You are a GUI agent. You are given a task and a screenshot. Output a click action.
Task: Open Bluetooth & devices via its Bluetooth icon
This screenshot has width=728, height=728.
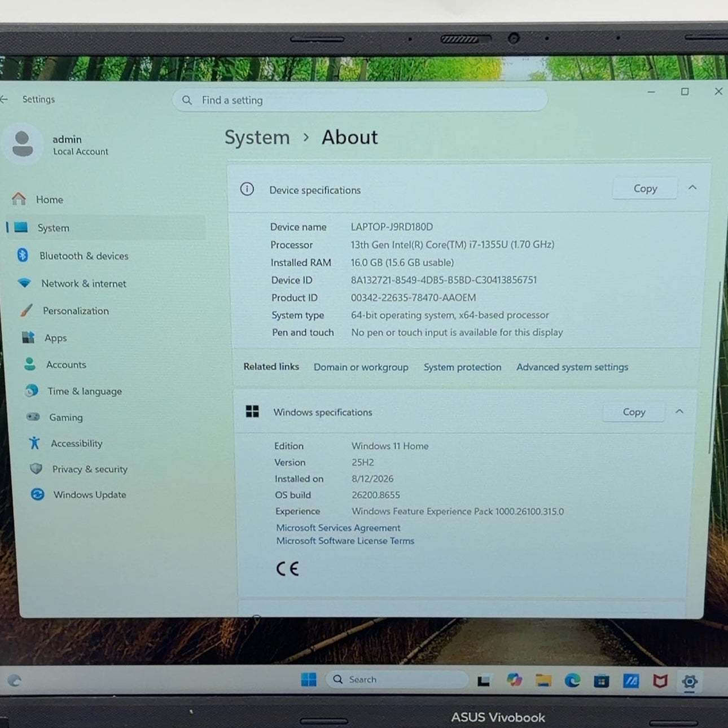click(23, 255)
